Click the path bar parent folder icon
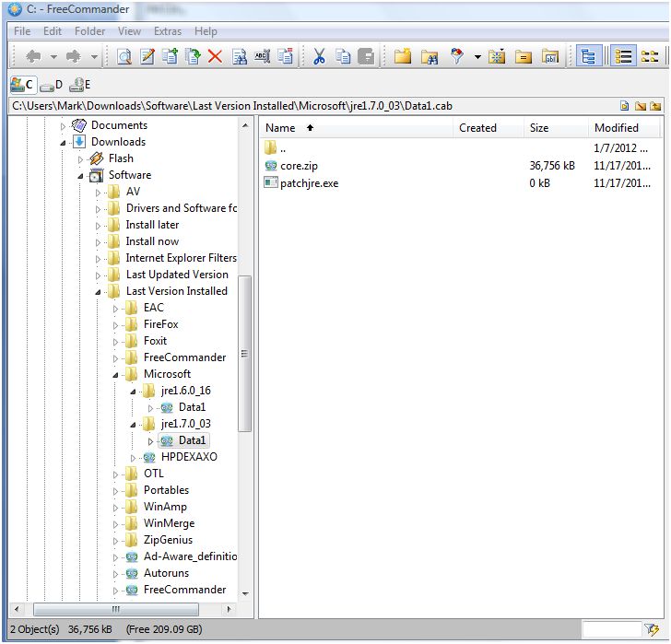 [x=655, y=106]
